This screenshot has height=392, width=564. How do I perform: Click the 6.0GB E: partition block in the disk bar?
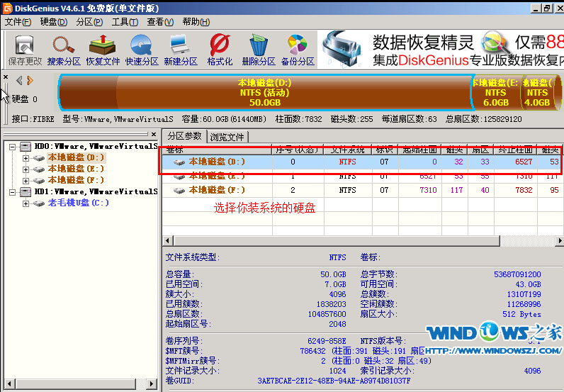coord(495,92)
